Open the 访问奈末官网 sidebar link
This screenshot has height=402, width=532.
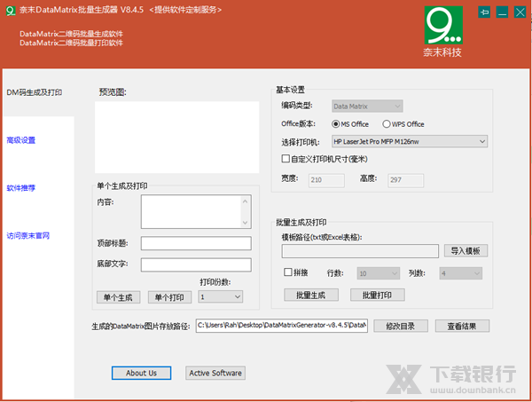pyautogui.click(x=28, y=235)
